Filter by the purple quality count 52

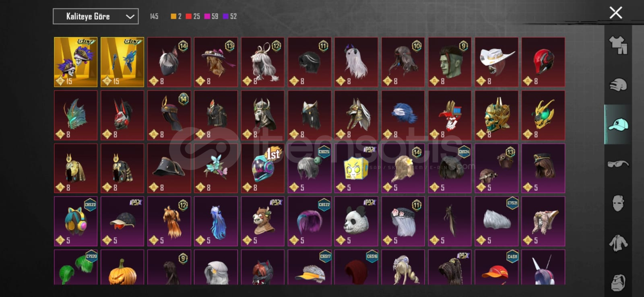(230, 16)
